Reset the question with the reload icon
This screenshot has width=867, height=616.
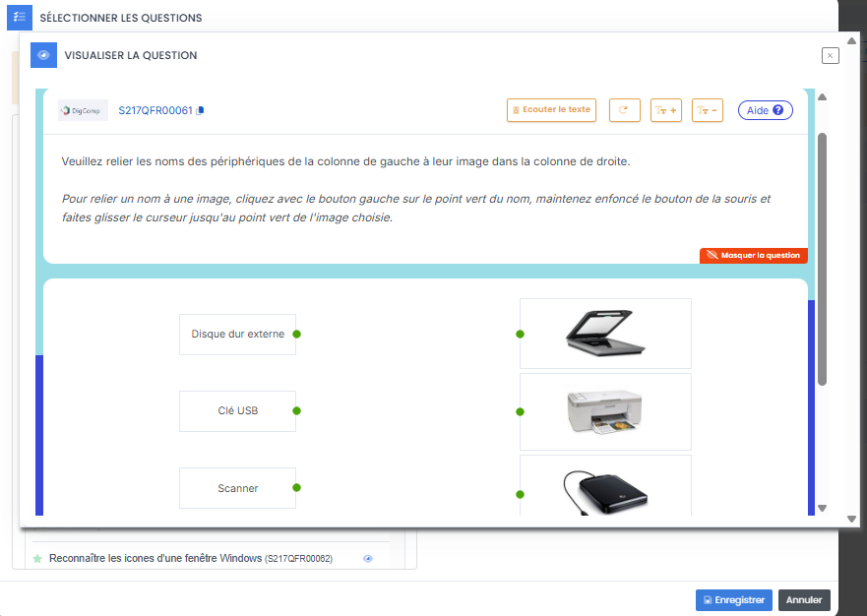pyautogui.click(x=624, y=110)
